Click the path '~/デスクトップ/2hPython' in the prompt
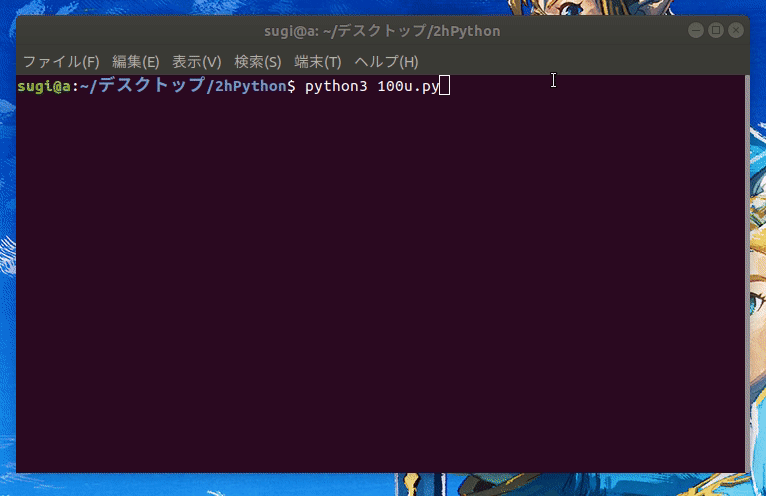 (x=183, y=86)
